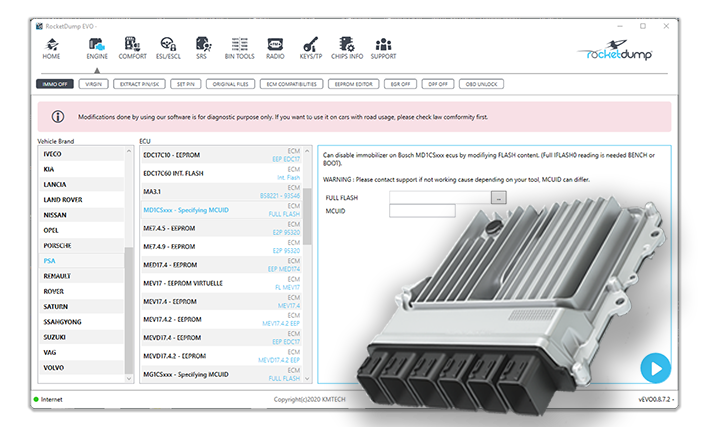Click the Vehicle Brand scrollbar thumb
Screen dimensions: 709x427
point(129,311)
